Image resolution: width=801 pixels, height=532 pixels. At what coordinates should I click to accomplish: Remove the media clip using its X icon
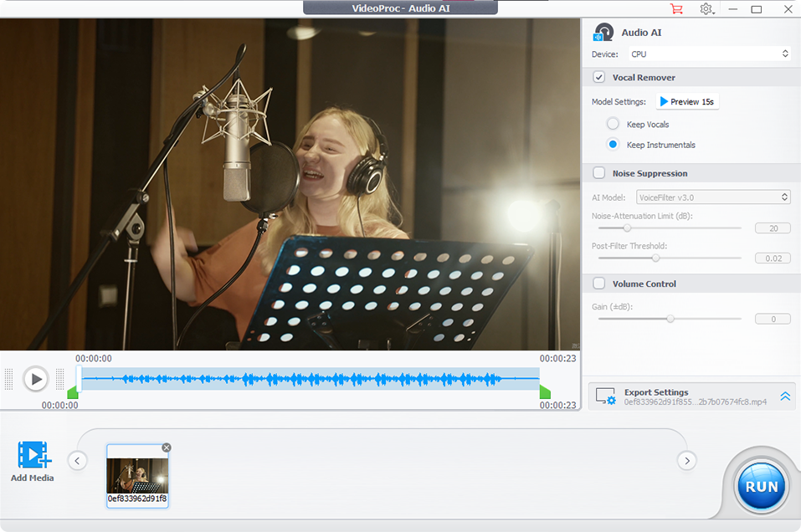coord(166,448)
